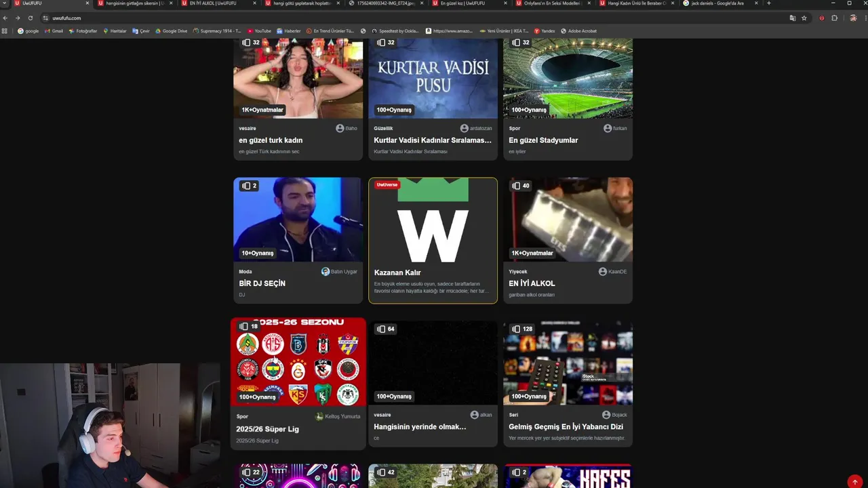Open the 'BİR DJ SEÇİN' game title
Image resolution: width=868 pixels, height=488 pixels.
pos(262,283)
